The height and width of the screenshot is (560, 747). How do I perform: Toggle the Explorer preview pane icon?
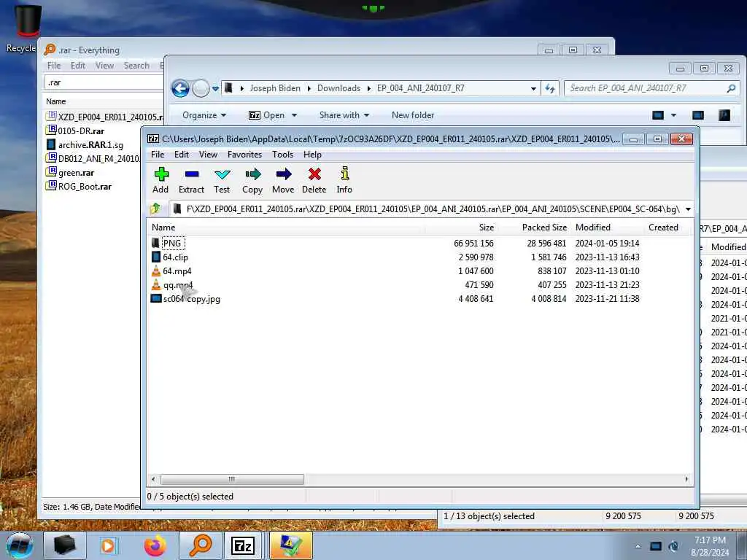698,115
